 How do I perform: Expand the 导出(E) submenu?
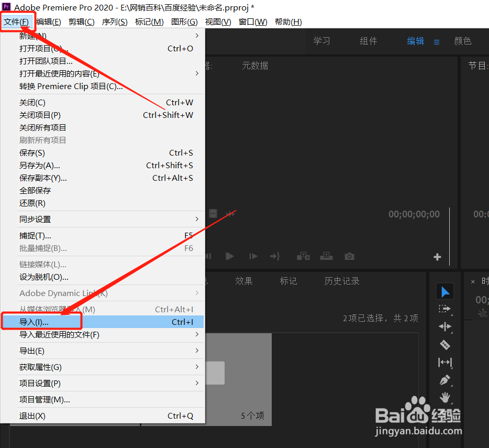(x=103, y=351)
